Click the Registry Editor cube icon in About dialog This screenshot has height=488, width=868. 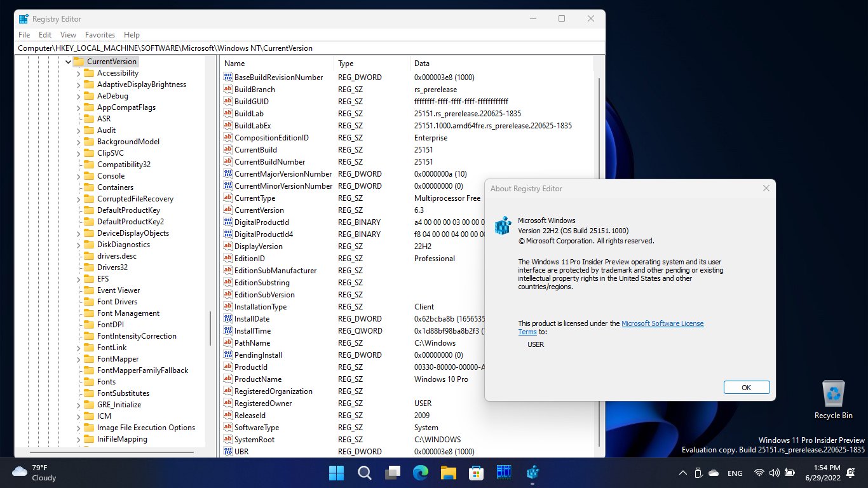coord(503,225)
